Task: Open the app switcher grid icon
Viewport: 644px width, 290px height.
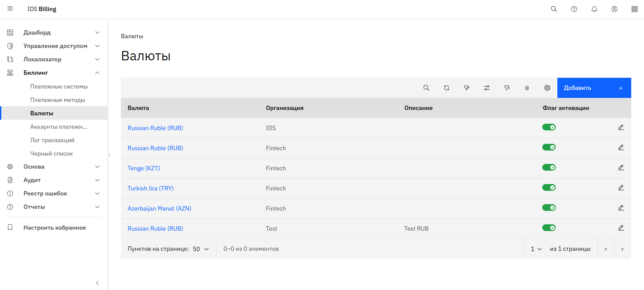Action: coord(634,9)
